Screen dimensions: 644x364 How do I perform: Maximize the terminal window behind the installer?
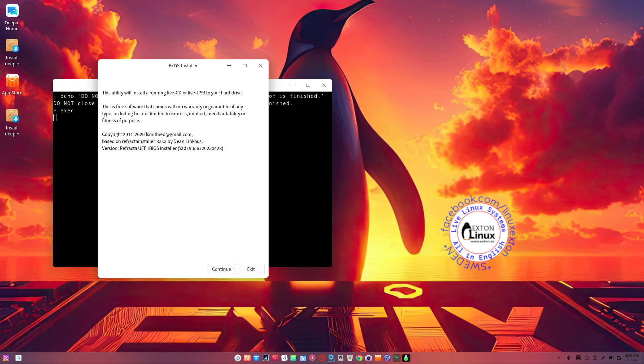[x=308, y=85]
